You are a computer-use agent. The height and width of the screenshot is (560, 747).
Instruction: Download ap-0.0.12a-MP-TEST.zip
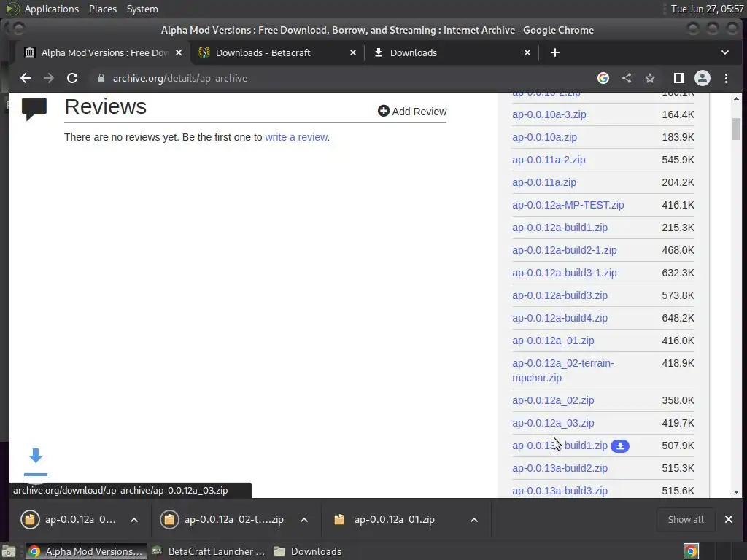pos(568,205)
